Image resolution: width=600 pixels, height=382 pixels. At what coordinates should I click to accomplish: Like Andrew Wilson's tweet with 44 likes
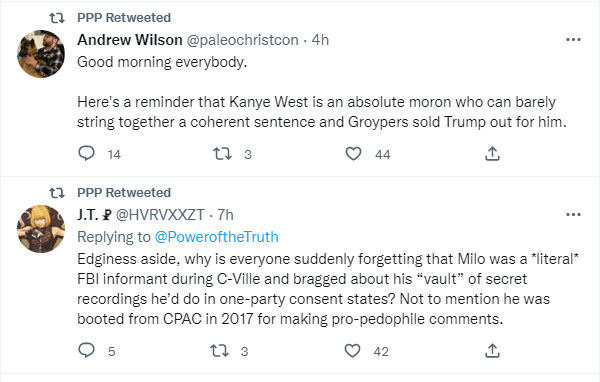(x=353, y=154)
